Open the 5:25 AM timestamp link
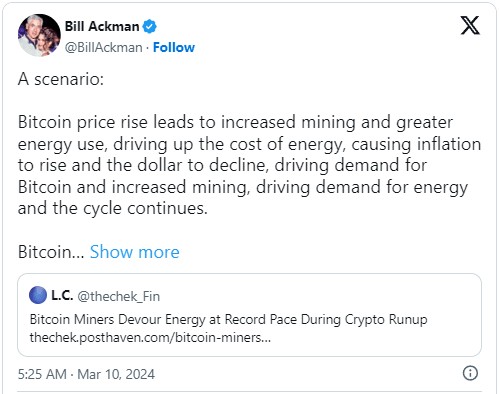 42,374
